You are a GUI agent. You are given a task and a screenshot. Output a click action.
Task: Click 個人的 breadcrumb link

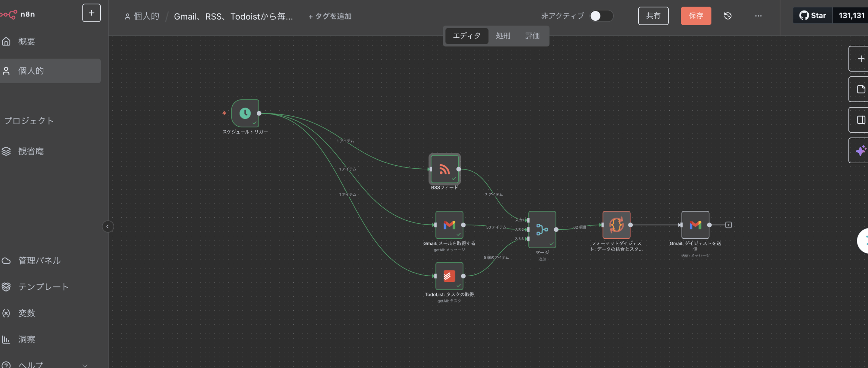[142, 16]
